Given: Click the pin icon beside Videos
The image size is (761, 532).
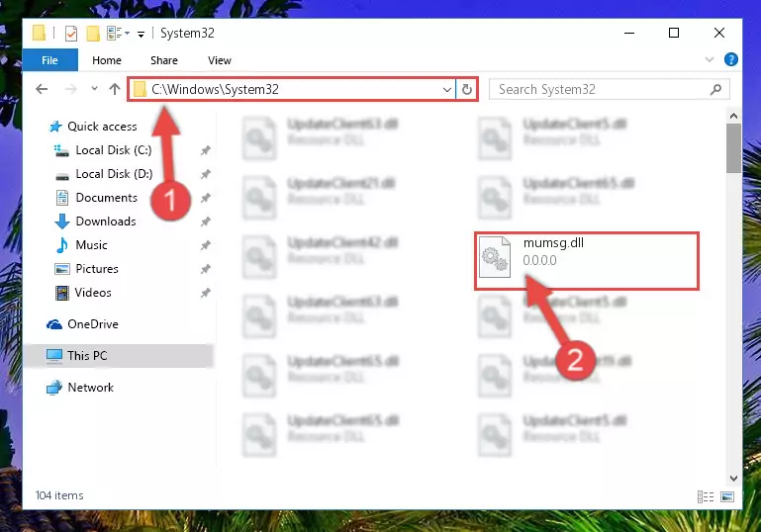Looking at the screenshot, I should click(206, 293).
